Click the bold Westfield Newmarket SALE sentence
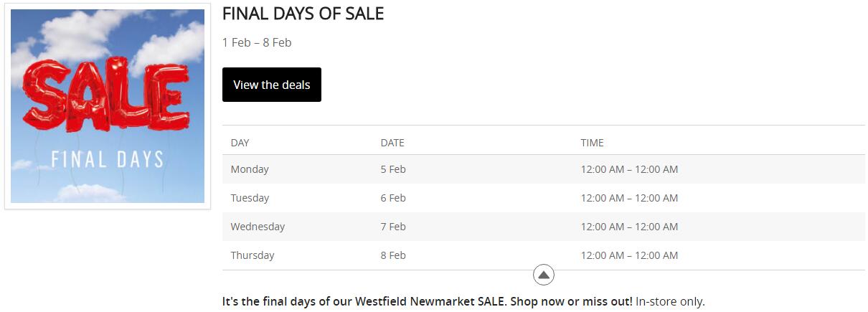Image resolution: width=868 pixels, height=312 pixels. pyautogui.click(x=427, y=302)
